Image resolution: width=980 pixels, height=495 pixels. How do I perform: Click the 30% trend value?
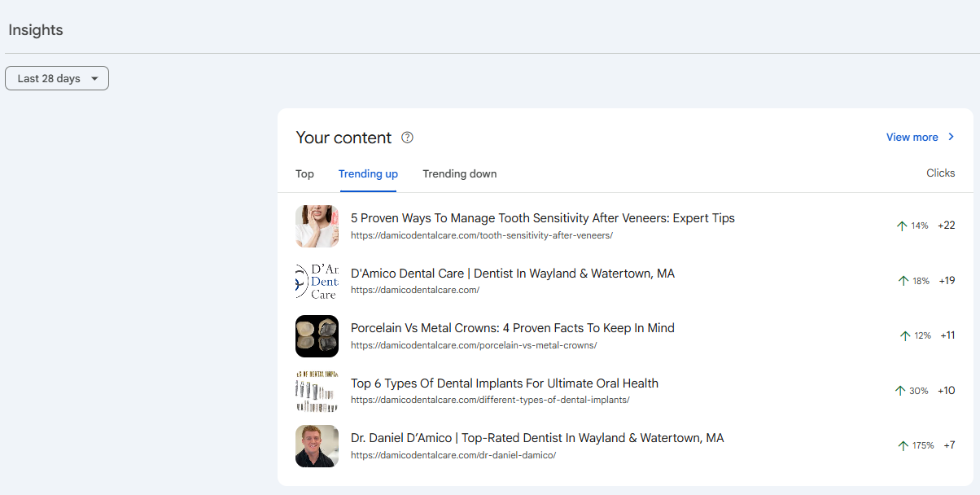[919, 391]
